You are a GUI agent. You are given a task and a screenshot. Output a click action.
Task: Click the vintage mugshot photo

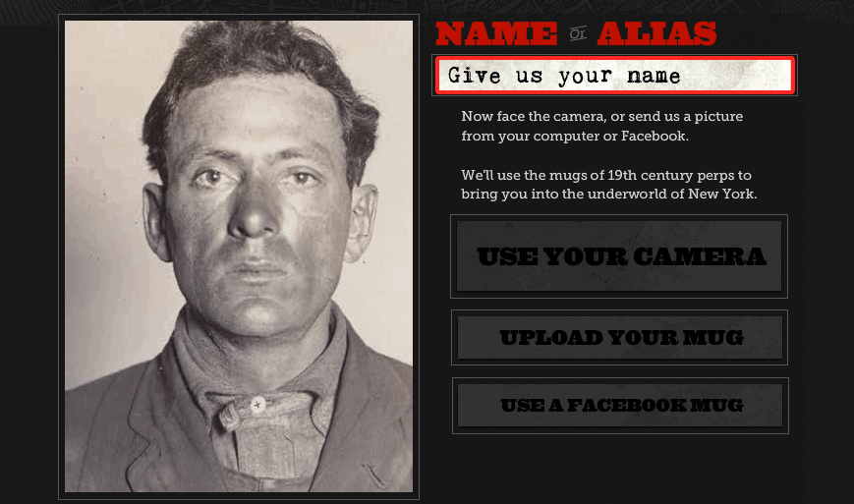tap(239, 256)
